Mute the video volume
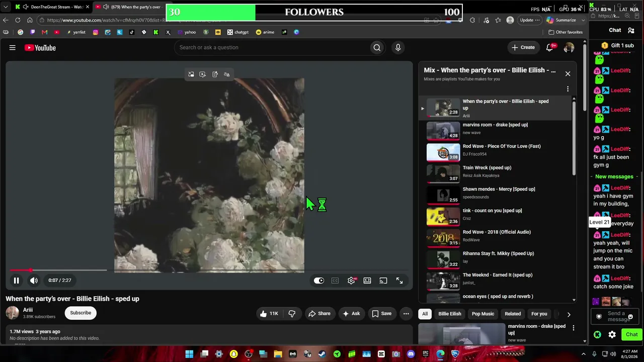This screenshot has height=362, width=644. [x=34, y=281]
